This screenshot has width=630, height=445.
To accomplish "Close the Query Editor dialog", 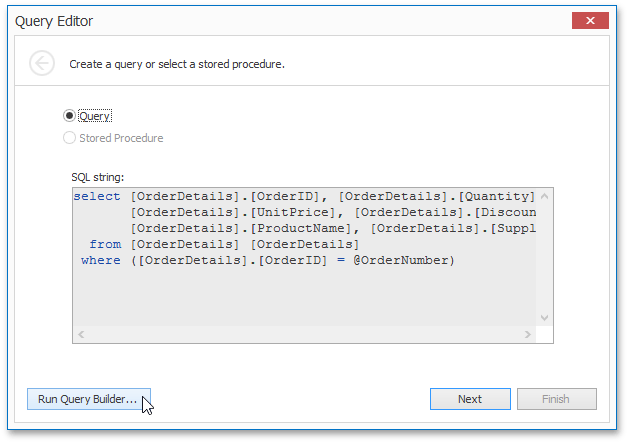I will pos(590,20).
